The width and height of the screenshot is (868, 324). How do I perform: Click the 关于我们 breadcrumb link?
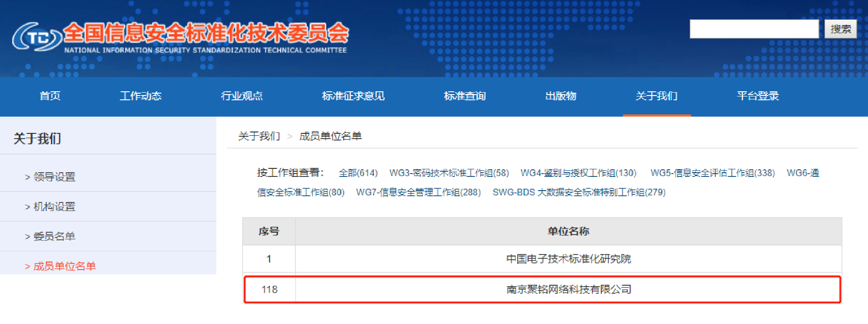coord(259,136)
